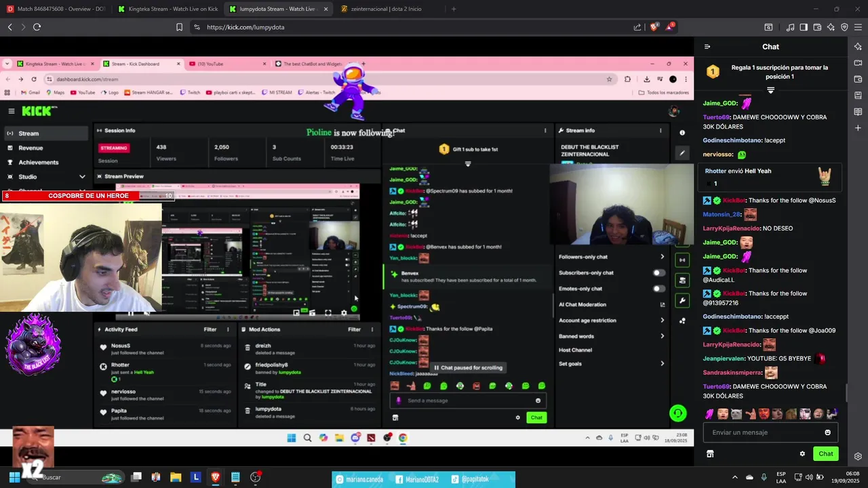Open Windows Start menu
This screenshot has width=868, height=488.
pyautogui.click(x=14, y=477)
